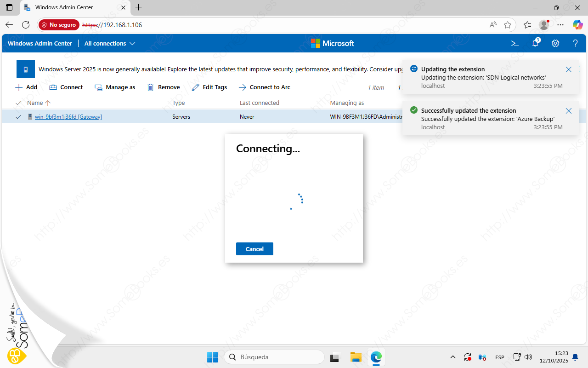The height and width of the screenshot is (368, 588).
Task: Show hidden system tray icons chevron
Action: coord(453,357)
